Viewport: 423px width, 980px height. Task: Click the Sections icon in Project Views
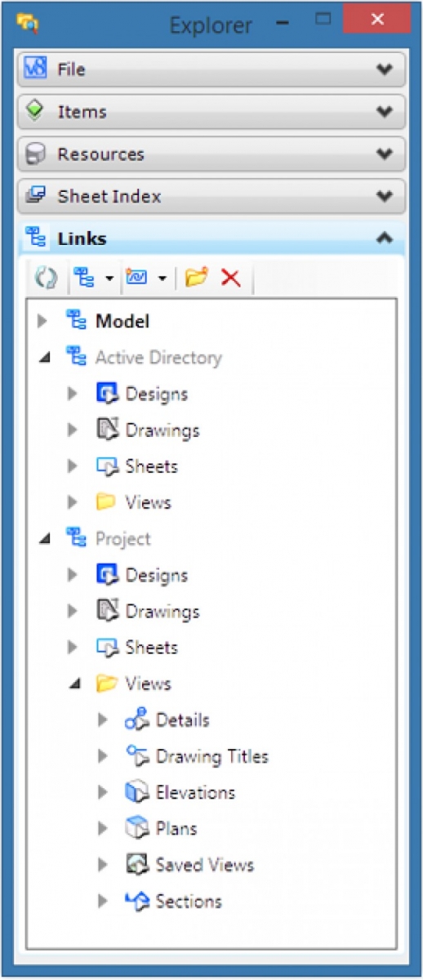pyautogui.click(x=136, y=901)
